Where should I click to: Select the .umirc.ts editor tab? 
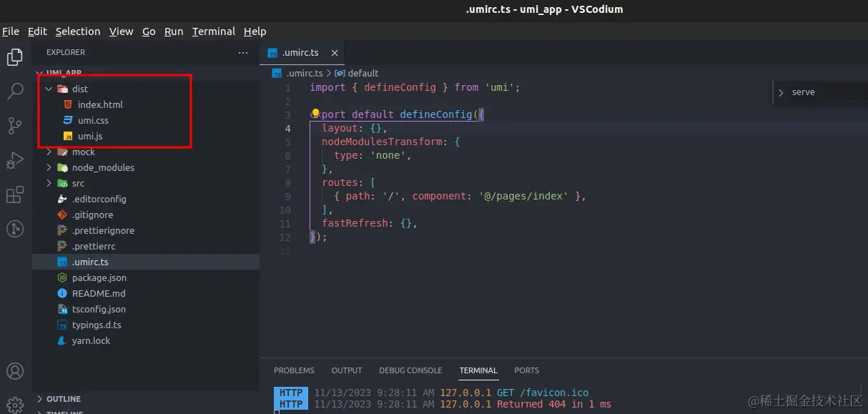coord(302,53)
